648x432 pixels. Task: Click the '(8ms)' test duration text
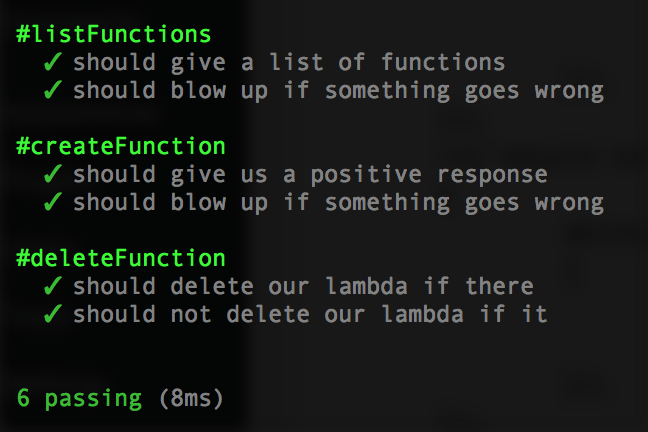(191, 398)
